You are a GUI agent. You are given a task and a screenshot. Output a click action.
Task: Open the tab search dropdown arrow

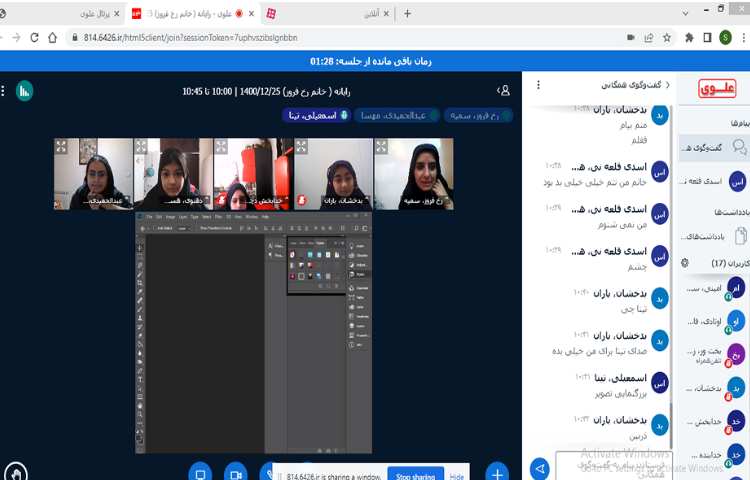[685, 13]
